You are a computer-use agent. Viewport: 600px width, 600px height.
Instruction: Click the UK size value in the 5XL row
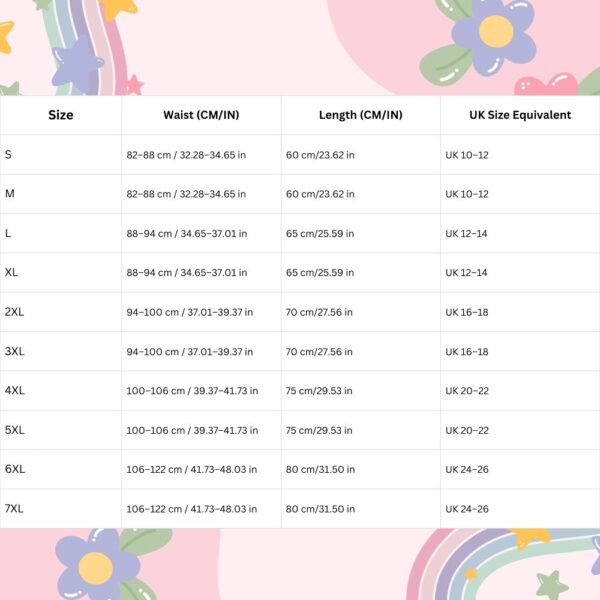(467, 431)
